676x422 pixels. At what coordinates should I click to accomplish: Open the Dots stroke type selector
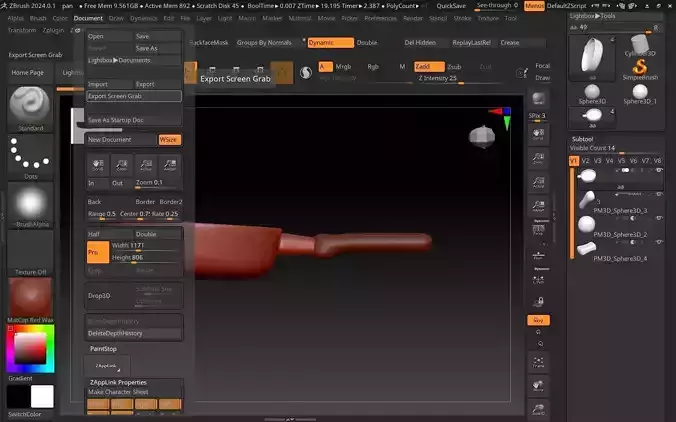tap(30, 156)
